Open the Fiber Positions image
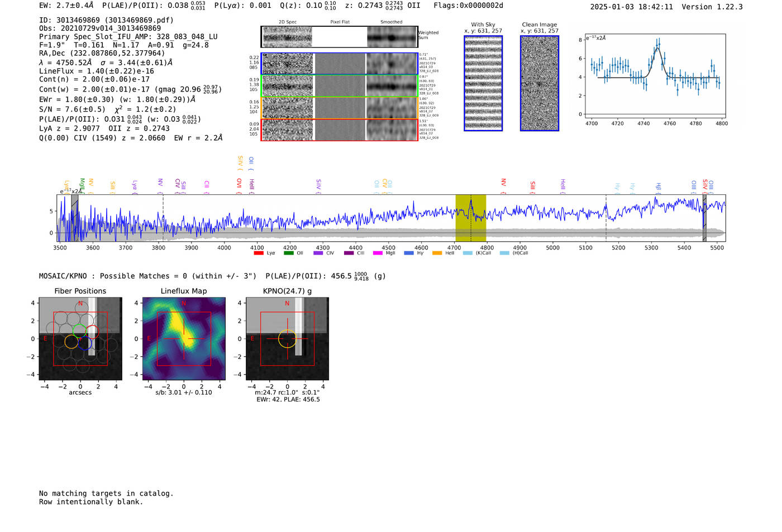Image resolution: width=782 pixels, height=532 pixels. click(80, 339)
